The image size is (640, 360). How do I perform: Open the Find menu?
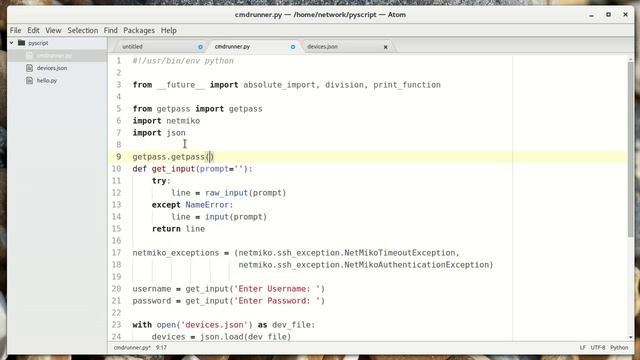pyautogui.click(x=111, y=30)
